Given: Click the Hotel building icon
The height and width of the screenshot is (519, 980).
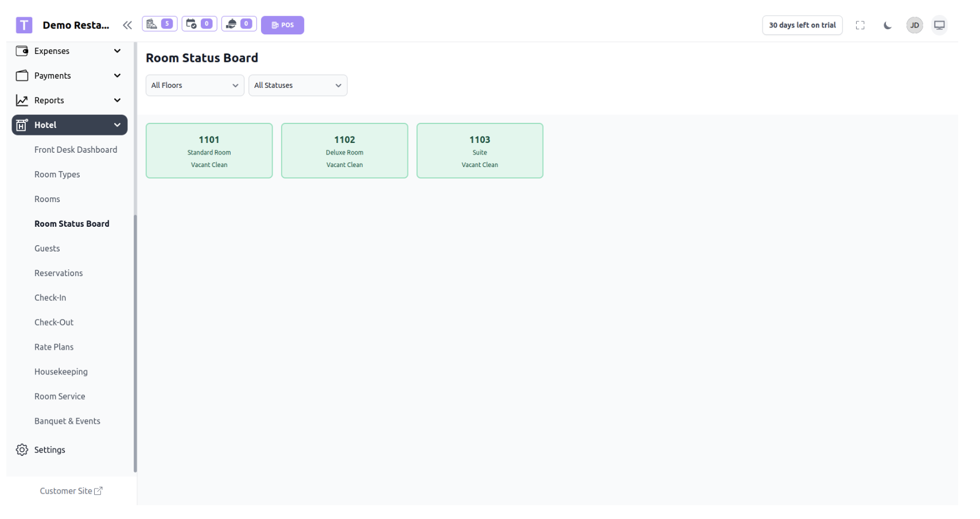Looking at the screenshot, I should click(x=22, y=125).
